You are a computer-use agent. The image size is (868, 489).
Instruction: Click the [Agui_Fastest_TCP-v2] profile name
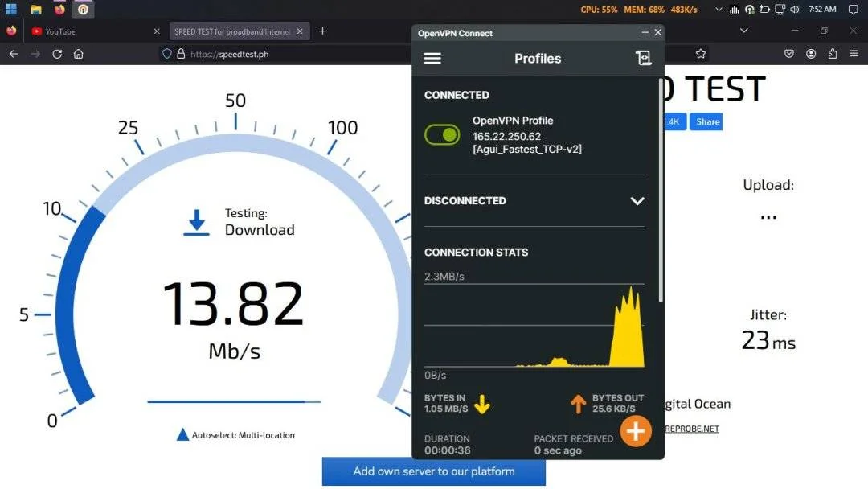[527, 149]
